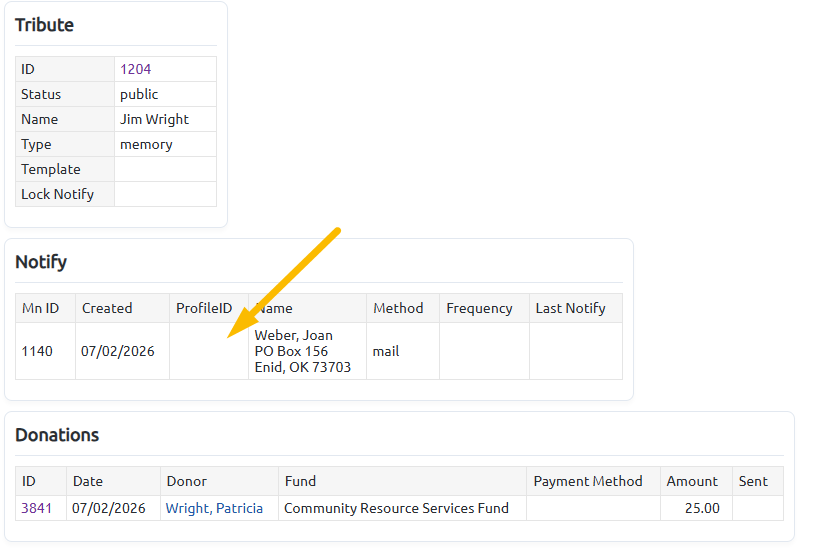Click the 'Template' row label
This screenshot has width=814, height=552.
click(51, 169)
